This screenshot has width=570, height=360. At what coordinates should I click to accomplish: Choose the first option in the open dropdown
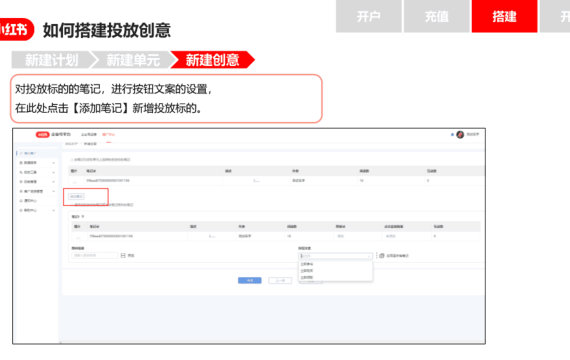[335, 264]
